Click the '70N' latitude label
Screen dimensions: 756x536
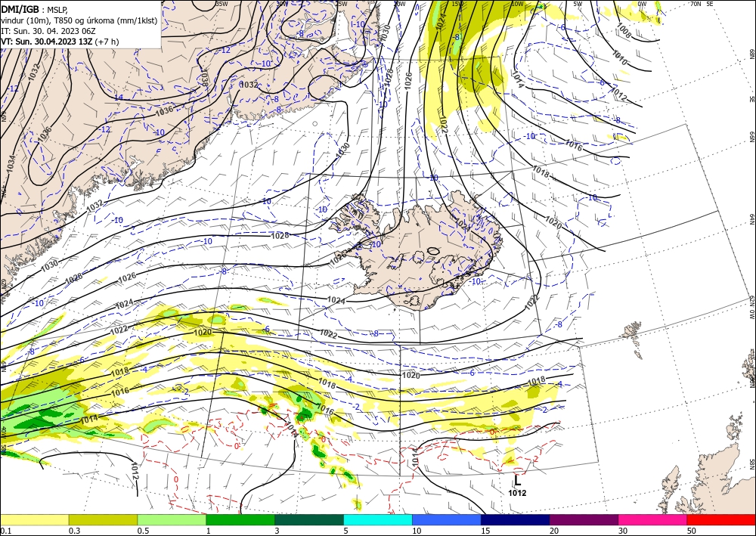[696, 4]
